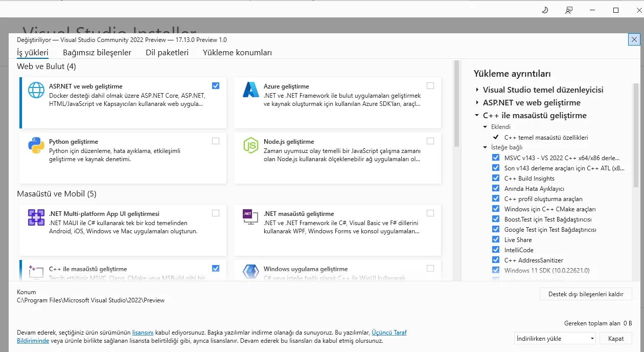The height and width of the screenshot is (352, 644).
Task: Click the .NET masaüstü geliştirme icon
Action: (251, 217)
